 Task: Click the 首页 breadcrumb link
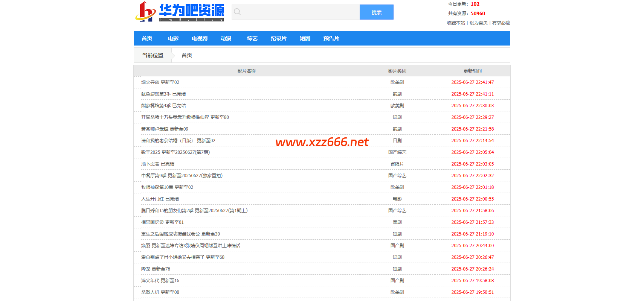tap(187, 55)
